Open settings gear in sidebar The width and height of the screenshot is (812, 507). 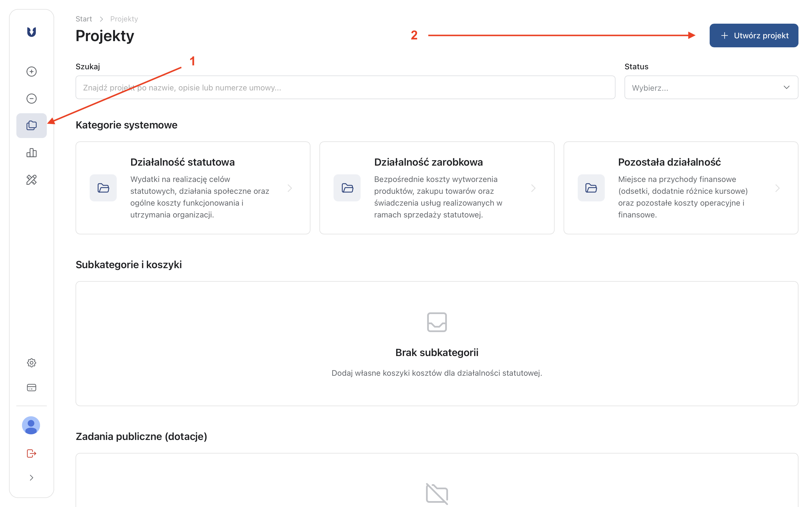[32, 363]
